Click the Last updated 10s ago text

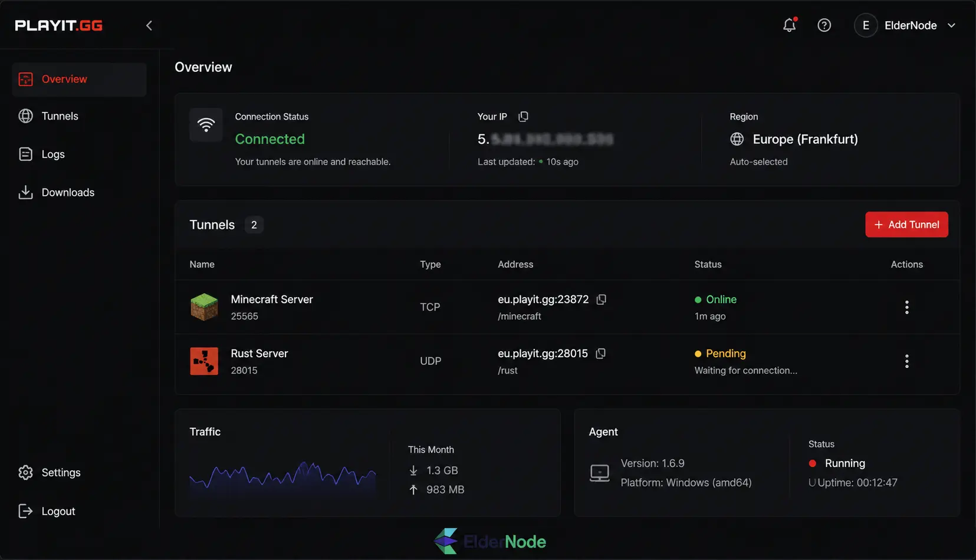click(528, 162)
